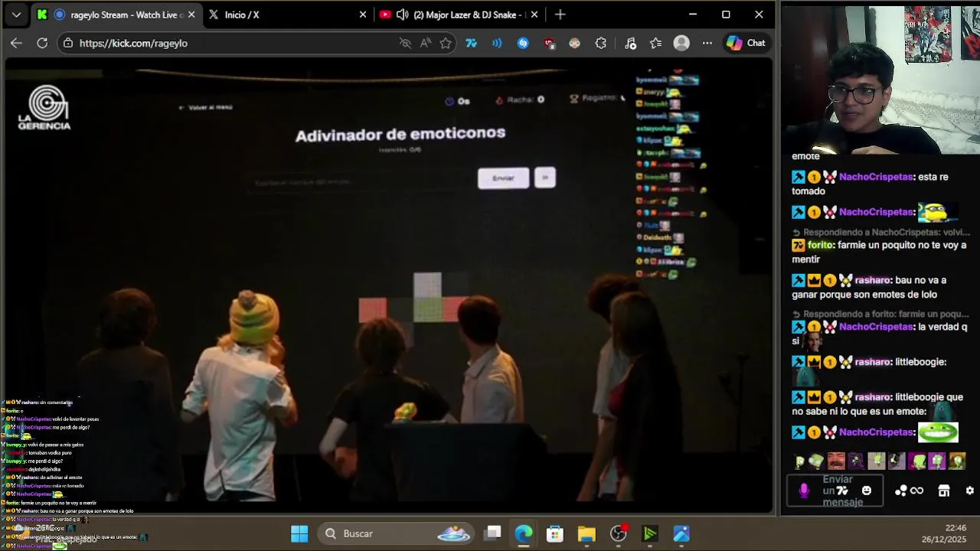Open browser settings and more menu
Image resolution: width=980 pixels, height=551 pixels.
coord(707,43)
